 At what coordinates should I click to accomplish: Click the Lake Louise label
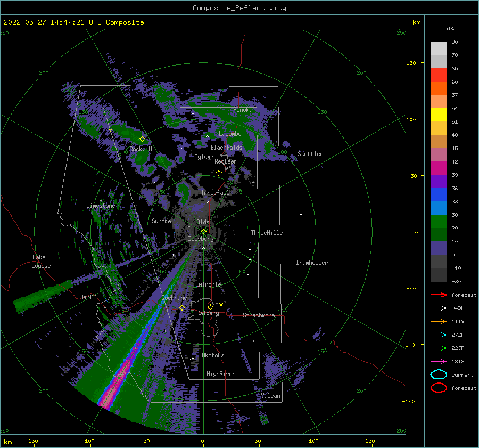(41, 262)
